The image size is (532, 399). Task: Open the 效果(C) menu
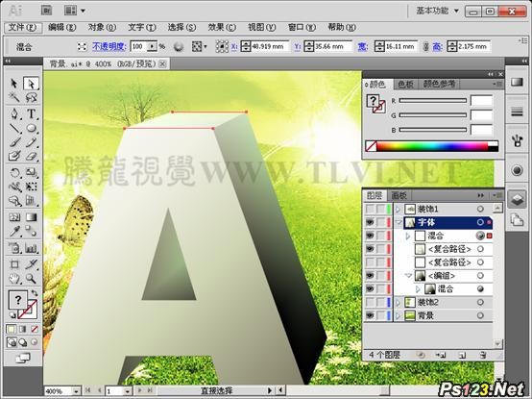[x=222, y=27]
